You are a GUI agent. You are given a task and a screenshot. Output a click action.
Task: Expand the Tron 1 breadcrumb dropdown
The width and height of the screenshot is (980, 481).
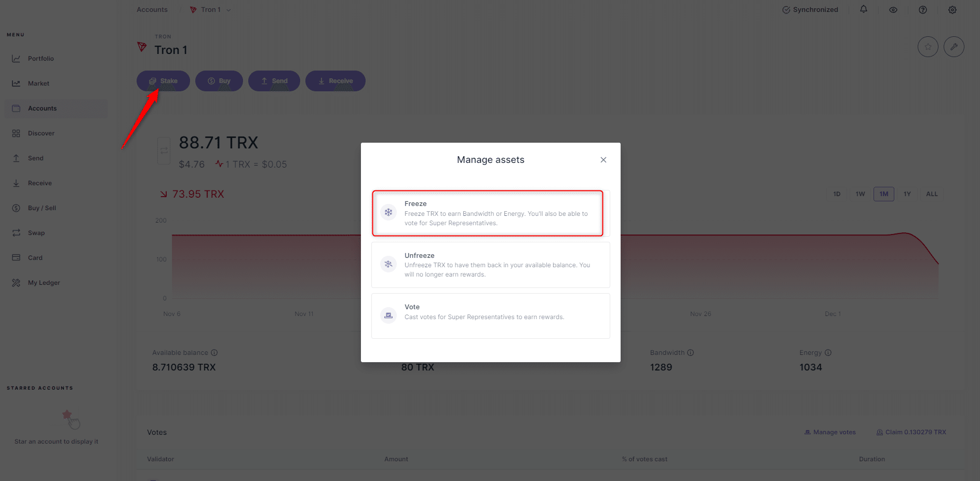(229, 10)
